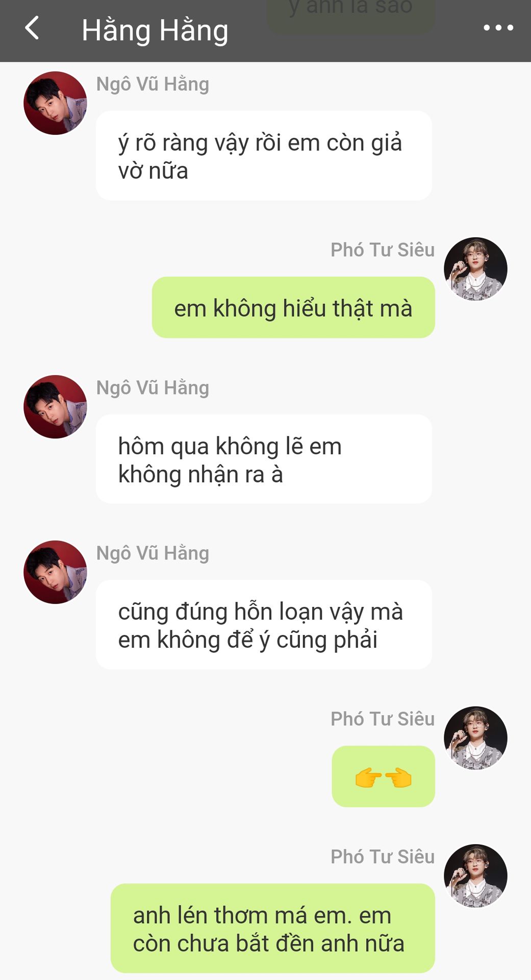
Task: Tap Ngô Vũ Hằng's first avatar at top
Action: [55, 103]
